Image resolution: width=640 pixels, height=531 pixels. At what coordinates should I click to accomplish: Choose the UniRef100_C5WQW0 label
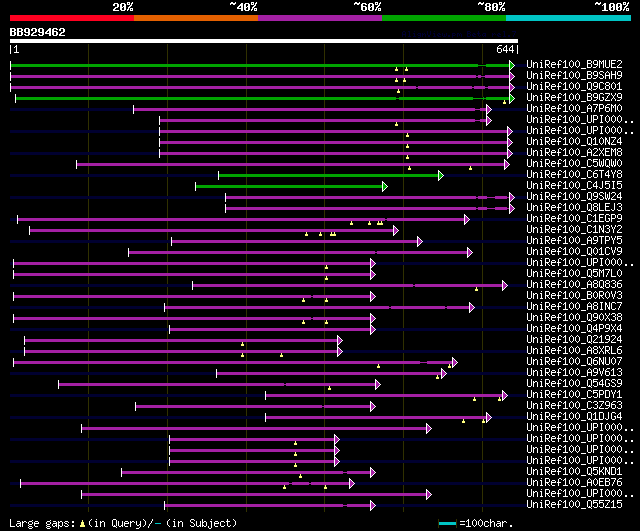point(574,164)
